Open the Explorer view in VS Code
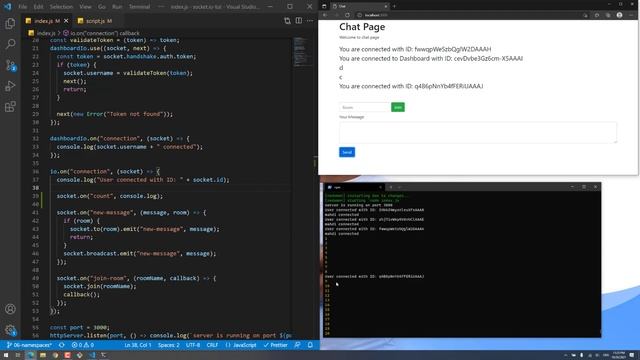640x360 pixels. pos(10,23)
